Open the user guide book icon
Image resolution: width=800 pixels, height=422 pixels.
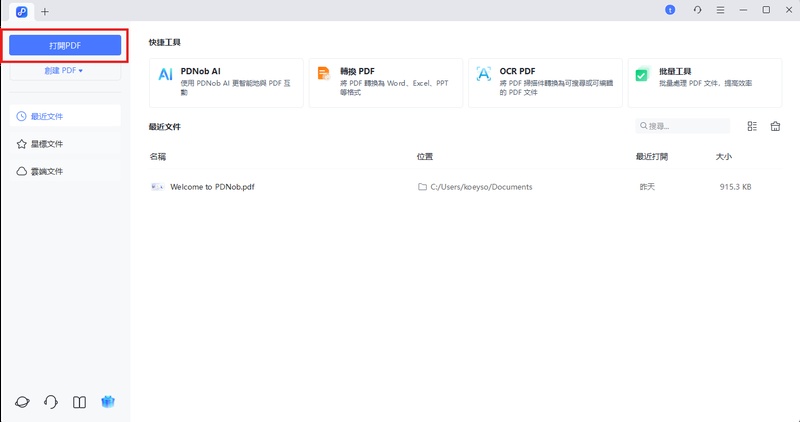tap(80, 402)
